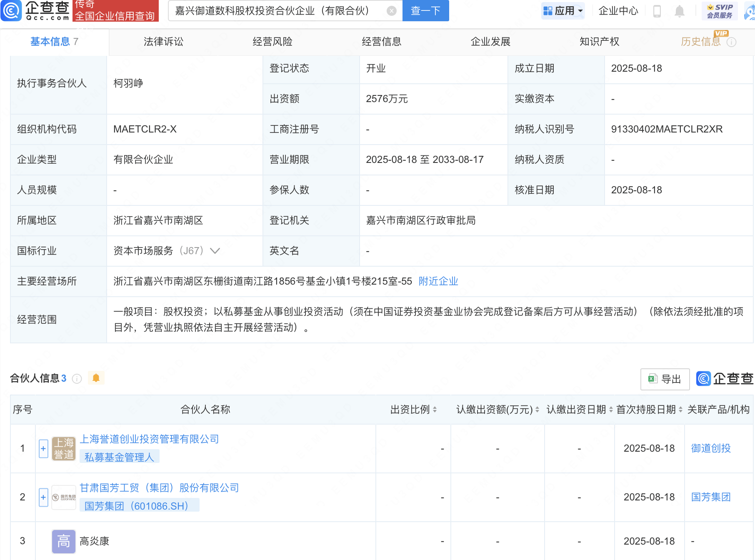Screen dimensions: 755x560
Task: Click the 国芳集团 company logo thumbnail
Action: point(64,497)
